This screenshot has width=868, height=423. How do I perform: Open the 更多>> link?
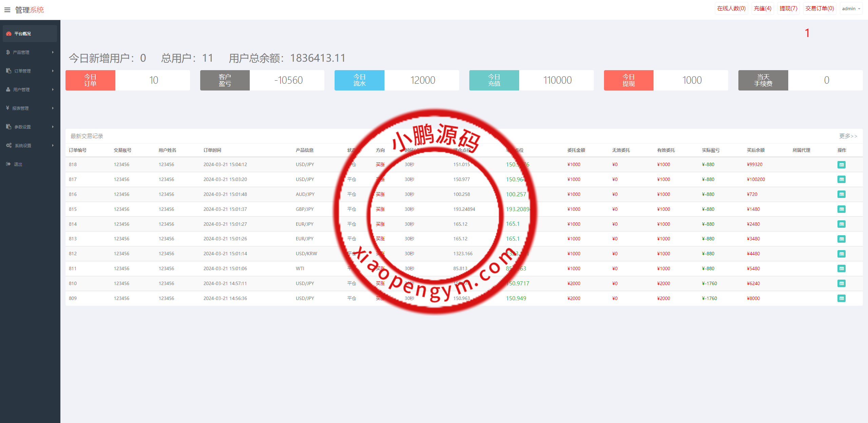pos(848,136)
